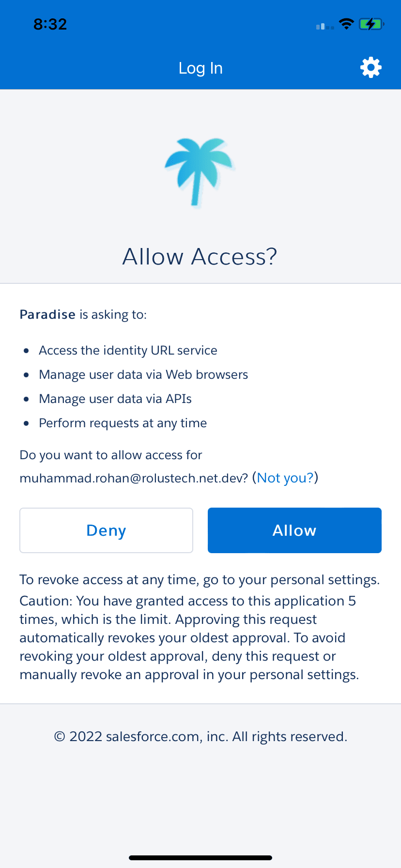Screen dimensions: 401x868
Task: Tap the muhammad.rohan@rolustech.net.dev email text
Action: [x=134, y=478]
